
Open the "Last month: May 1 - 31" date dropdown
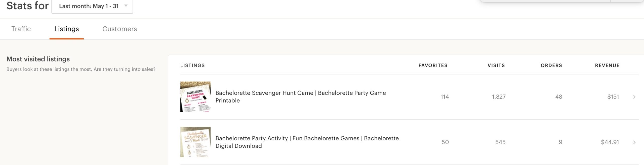click(x=92, y=6)
